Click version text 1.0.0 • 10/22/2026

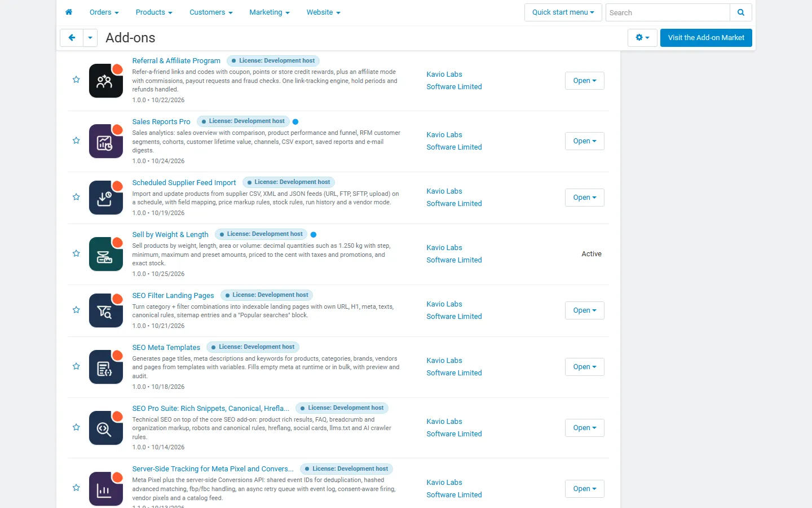pyautogui.click(x=158, y=100)
